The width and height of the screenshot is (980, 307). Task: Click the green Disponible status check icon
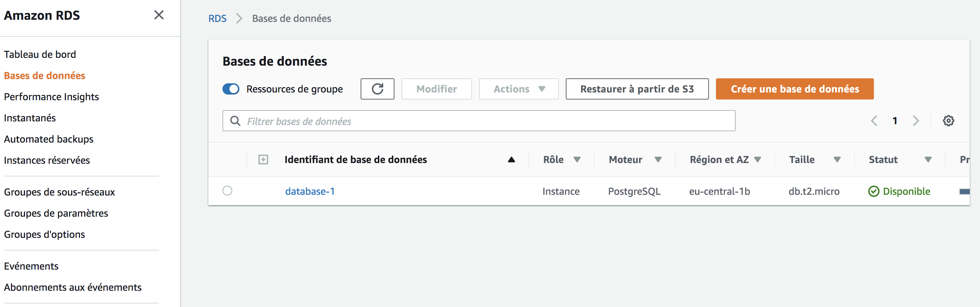tap(874, 191)
